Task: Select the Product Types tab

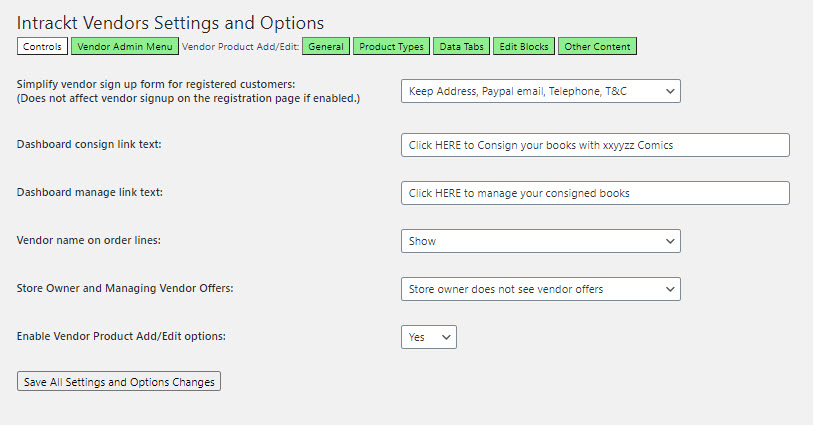Action: [x=392, y=46]
